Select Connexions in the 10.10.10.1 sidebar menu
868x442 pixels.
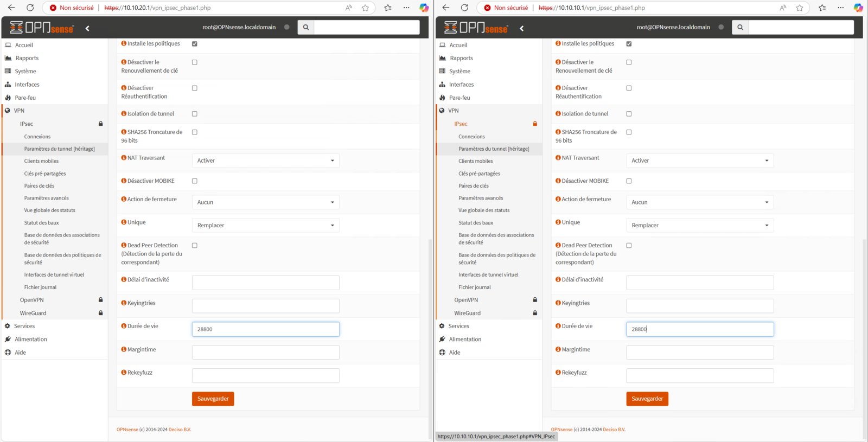(x=471, y=137)
